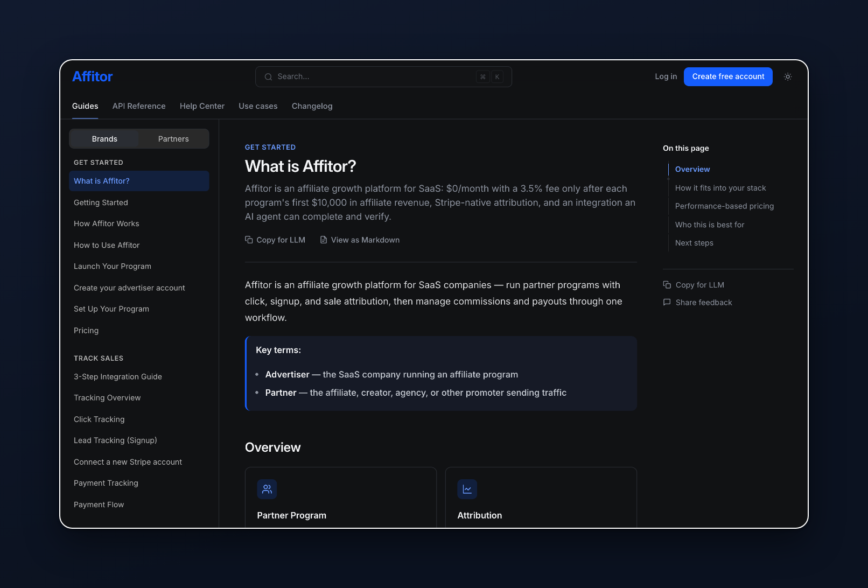Click the search magnifier icon
The image size is (868, 588).
click(268, 77)
